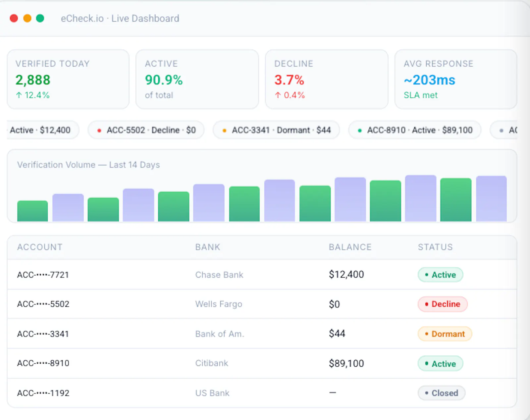Click the $0 balance for Wells Fargo

coord(334,304)
